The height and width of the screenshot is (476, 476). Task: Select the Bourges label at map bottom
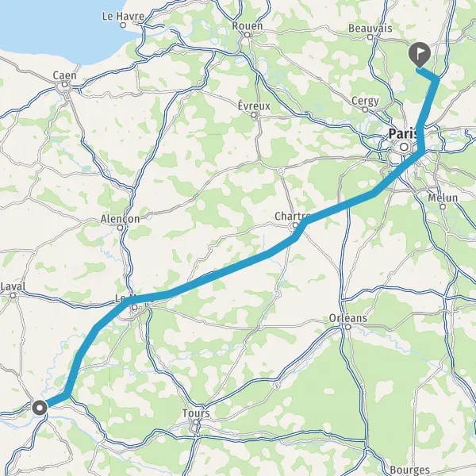point(410,470)
